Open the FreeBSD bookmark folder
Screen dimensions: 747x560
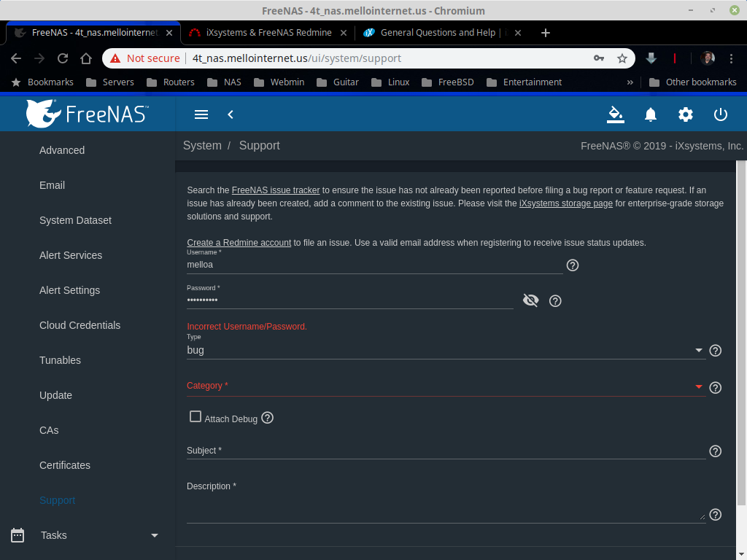click(x=448, y=82)
